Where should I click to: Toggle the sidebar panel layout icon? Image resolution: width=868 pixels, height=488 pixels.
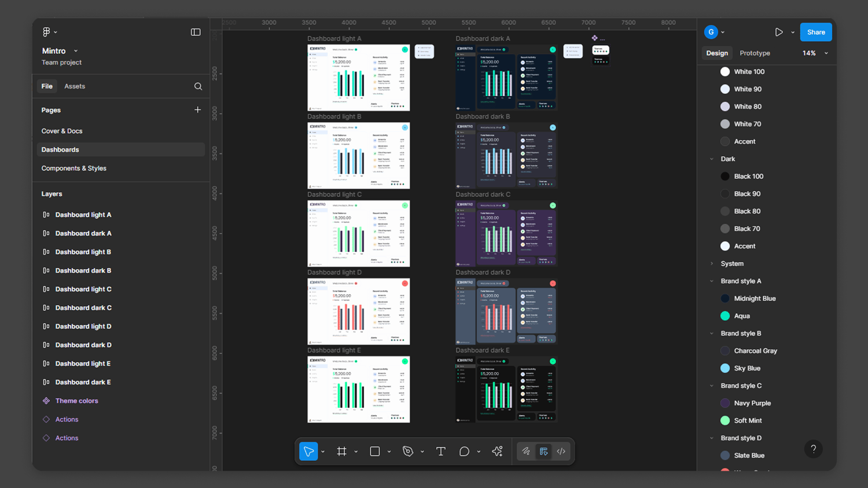pyautogui.click(x=196, y=32)
